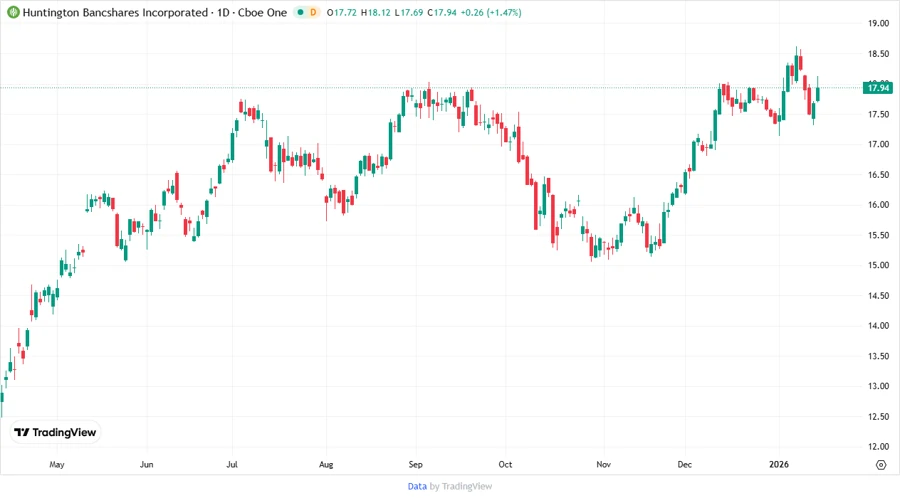Click the C17.94 close value
The image size is (900, 498).
click(441, 13)
